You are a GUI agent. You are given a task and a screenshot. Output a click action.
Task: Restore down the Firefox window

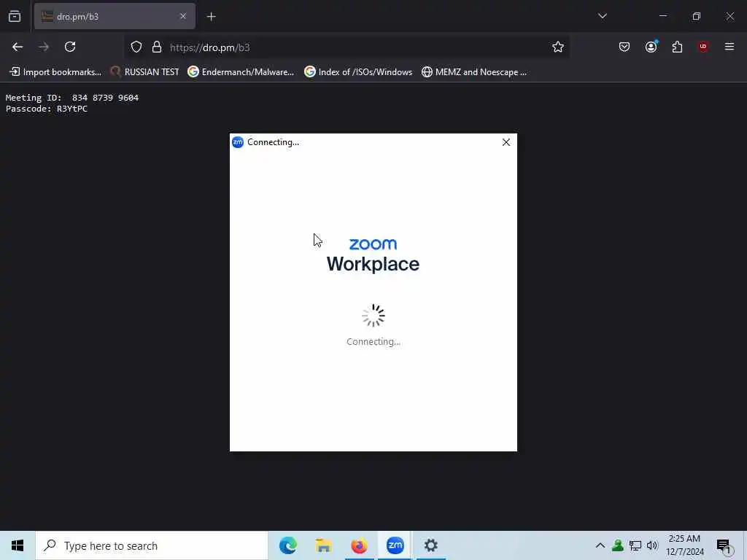pos(697,16)
